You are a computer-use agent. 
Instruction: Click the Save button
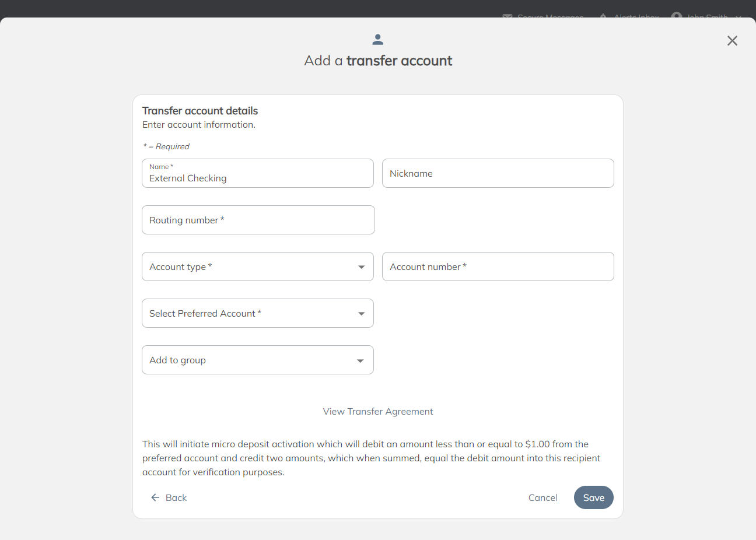(593, 497)
